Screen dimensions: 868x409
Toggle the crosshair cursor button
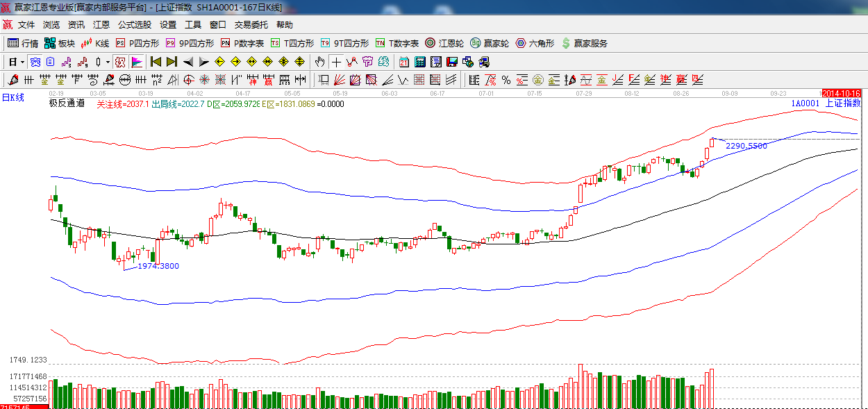pyautogui.click(x=336, y=62)
